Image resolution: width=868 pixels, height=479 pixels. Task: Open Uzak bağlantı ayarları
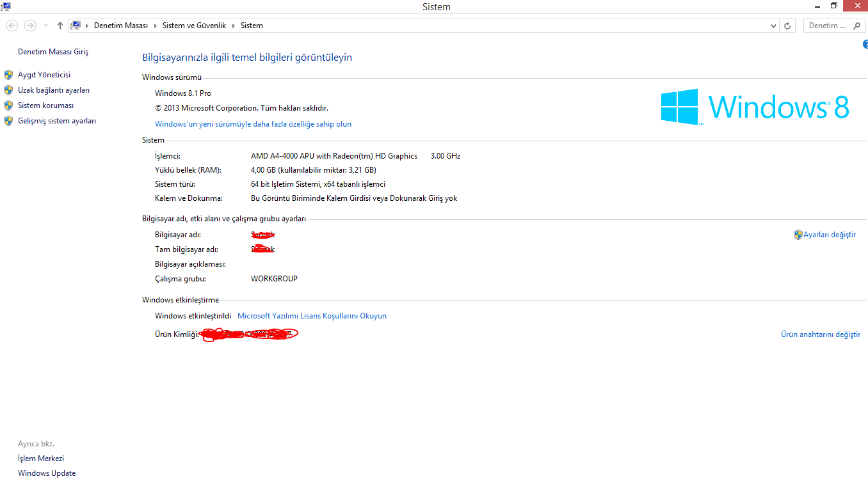tap(54, 90)
